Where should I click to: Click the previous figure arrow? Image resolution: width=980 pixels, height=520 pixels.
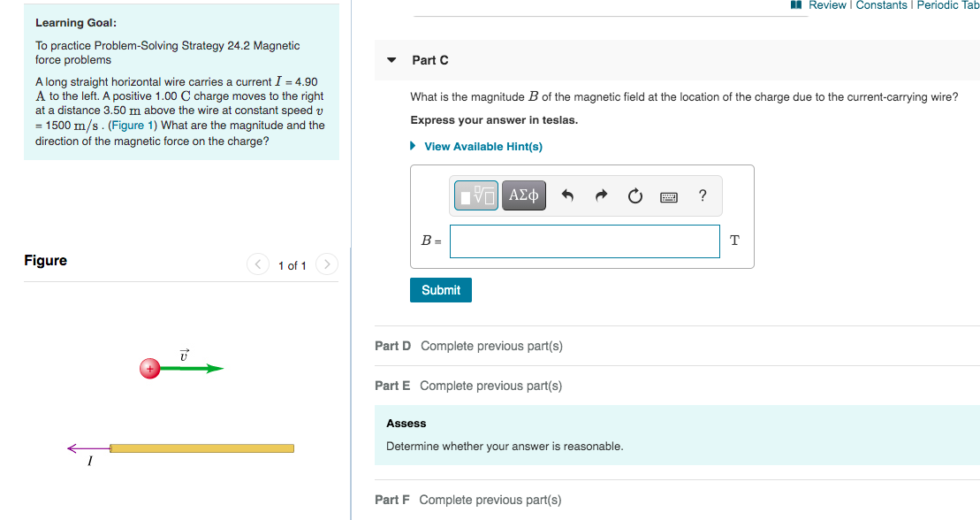point(257,264)
